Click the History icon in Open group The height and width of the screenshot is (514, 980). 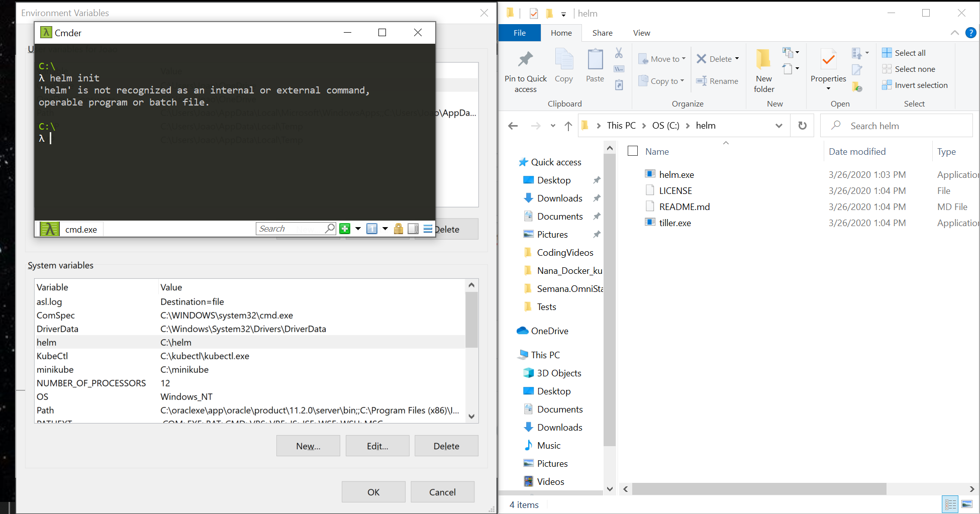click(857, 86)
